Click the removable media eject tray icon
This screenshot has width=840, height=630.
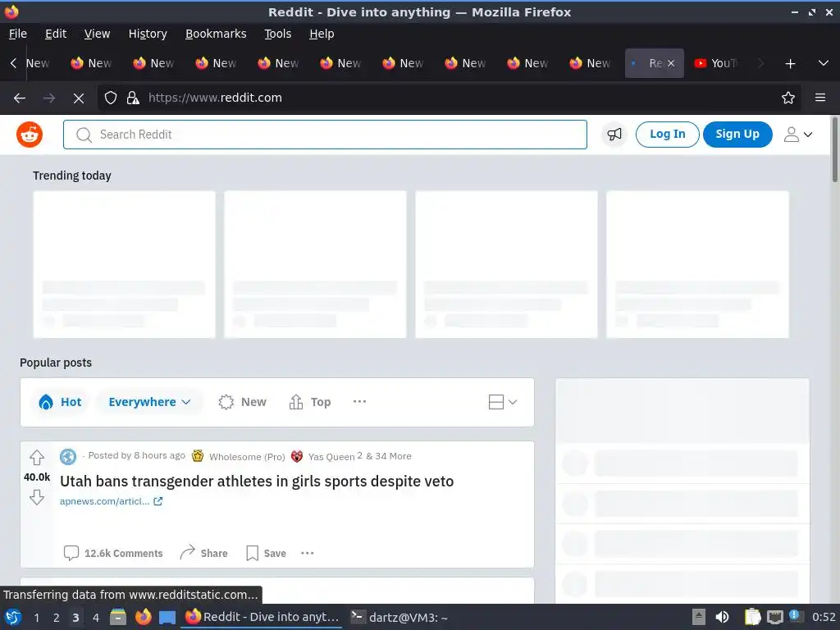point(699,617)
